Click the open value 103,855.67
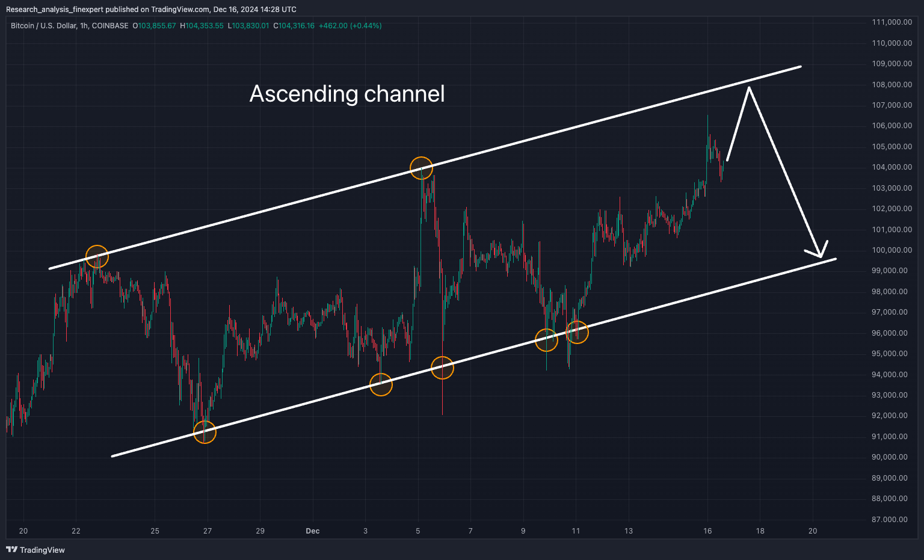Screen dimensions: 924x560 157,26
